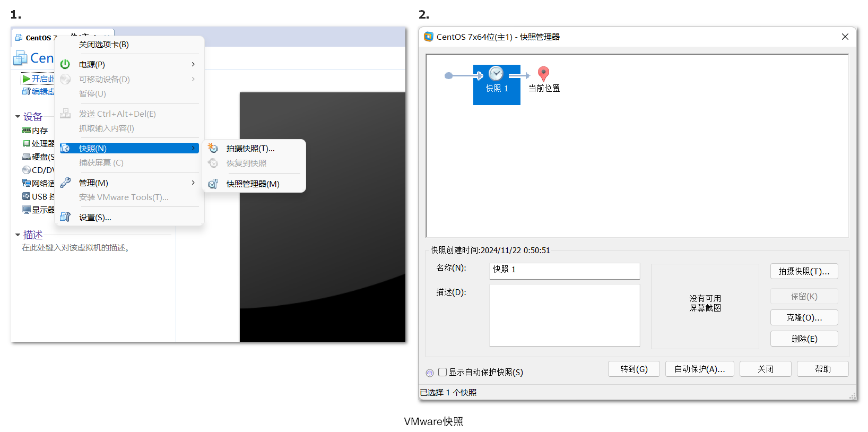
Task: Click the revert to snapshot icon
Action: click(213, 163)
